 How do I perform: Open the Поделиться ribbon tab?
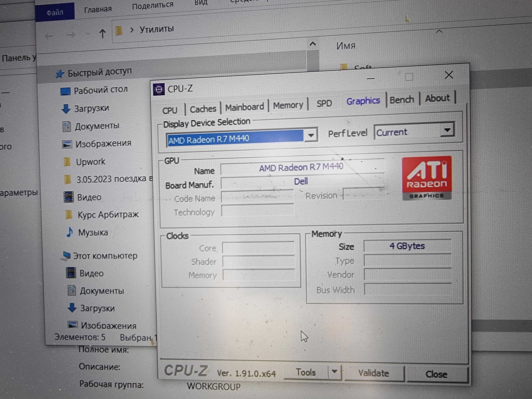pos(153,6)
